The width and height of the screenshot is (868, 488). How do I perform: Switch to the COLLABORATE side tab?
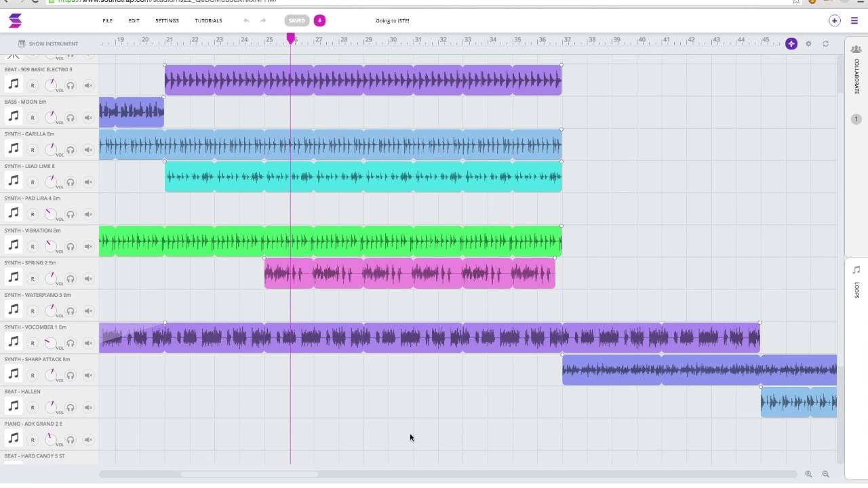click(x=856, y=76)
